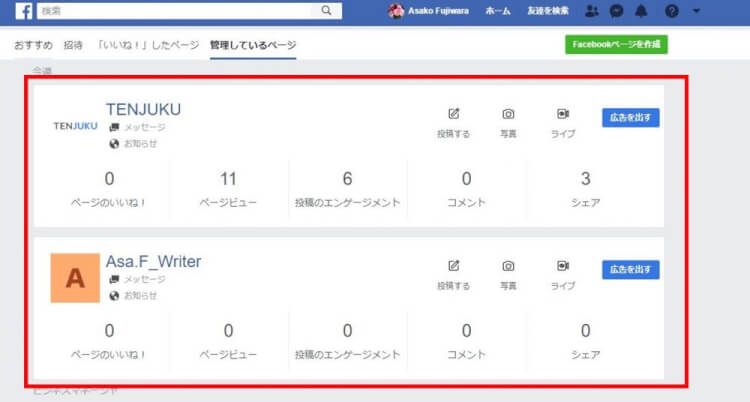The image size is (750, 402).
Task: Switch to 招待 tab
Action: (x=73, y=45)
